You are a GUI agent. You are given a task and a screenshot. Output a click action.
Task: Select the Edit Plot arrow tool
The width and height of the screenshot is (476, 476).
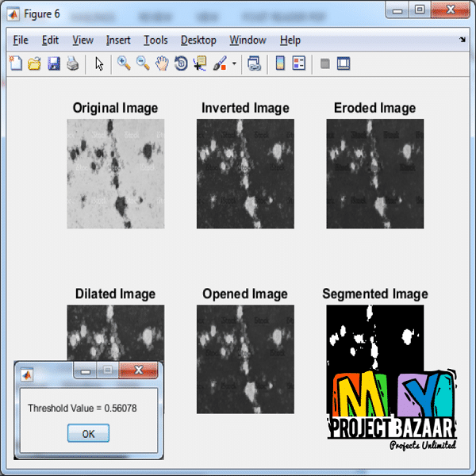click(x=99, y=64)
